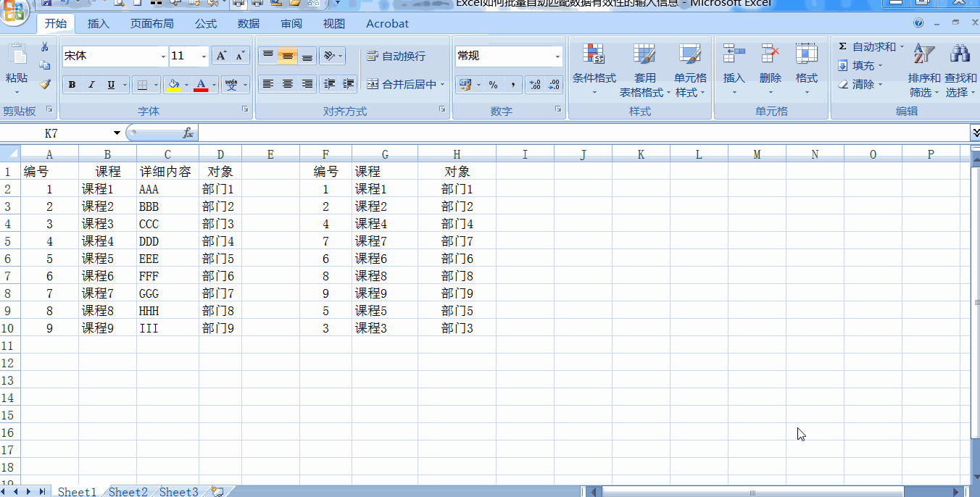Click the wén phonetic guide icon

(x=231, y=85)
